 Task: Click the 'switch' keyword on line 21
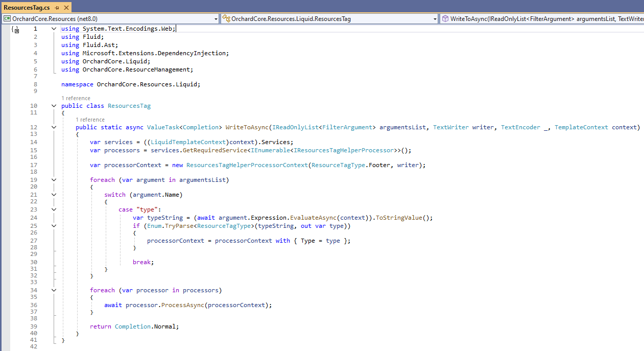coord(115,195)
